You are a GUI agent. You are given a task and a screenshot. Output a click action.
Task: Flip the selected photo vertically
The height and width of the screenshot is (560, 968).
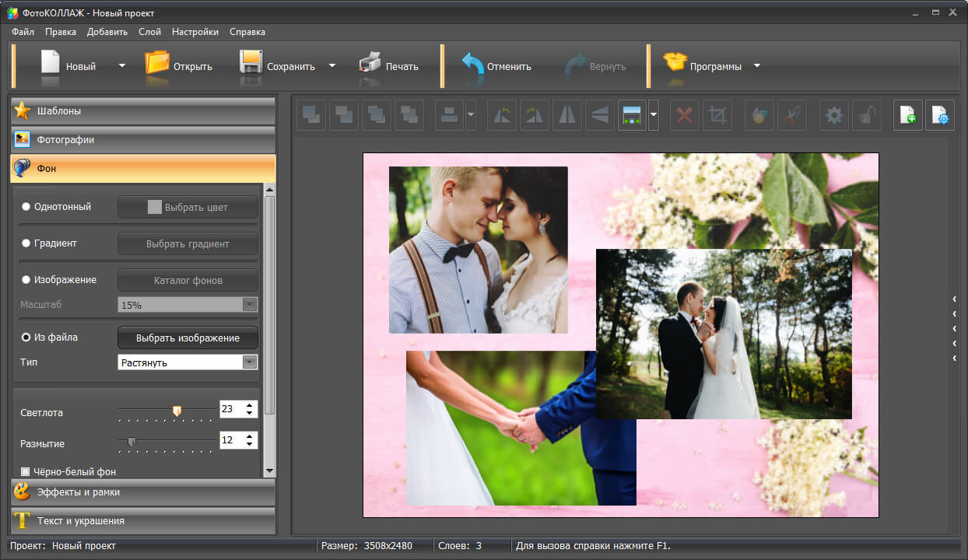(x=600, y=115)
